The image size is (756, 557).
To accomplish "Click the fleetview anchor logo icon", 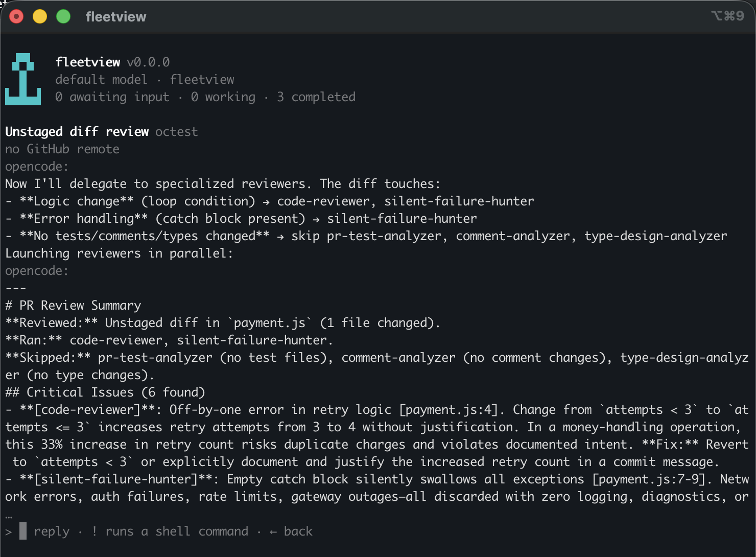I will 23,79.
